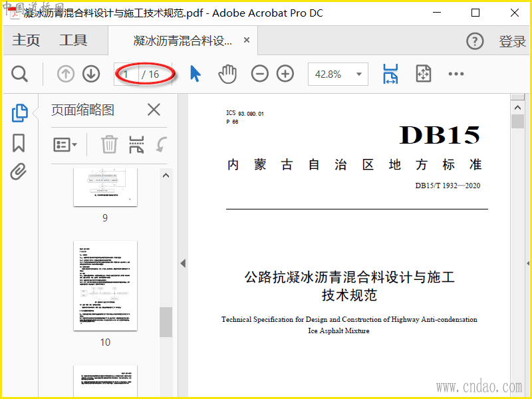
Task: Maximize the Acrobat window
Action: coord(475,13)
